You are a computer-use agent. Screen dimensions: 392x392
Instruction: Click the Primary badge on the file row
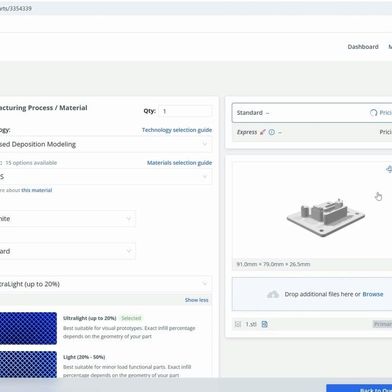pyautogui.click(x=382, y=324)
